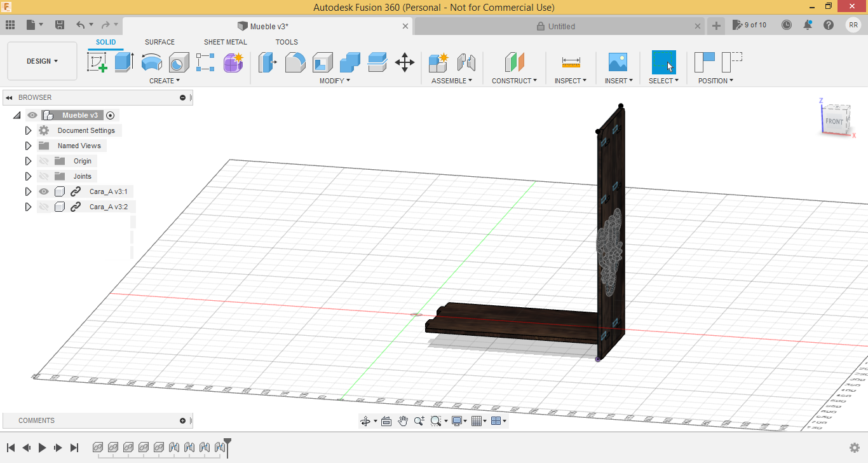This screenshot has height=463, width=868.
Task: Close the Mueble v3* tab
Action: point(406,26)
